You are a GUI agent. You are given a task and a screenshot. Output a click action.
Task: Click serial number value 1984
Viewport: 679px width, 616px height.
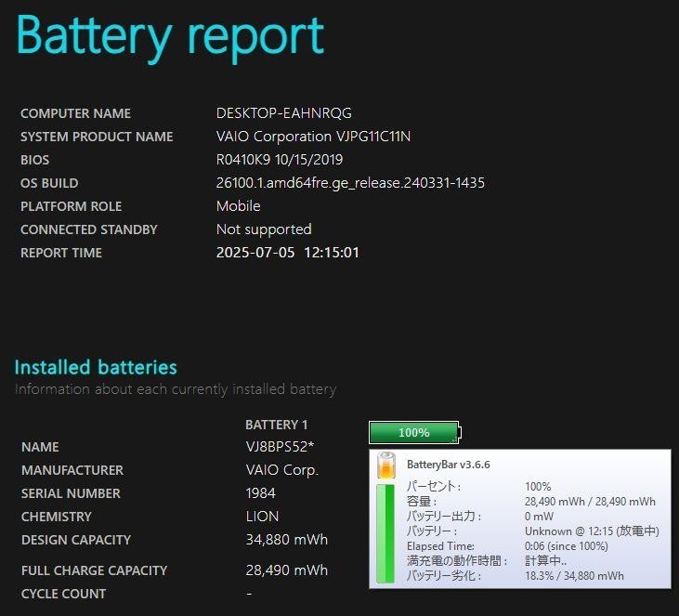point(260,493)
